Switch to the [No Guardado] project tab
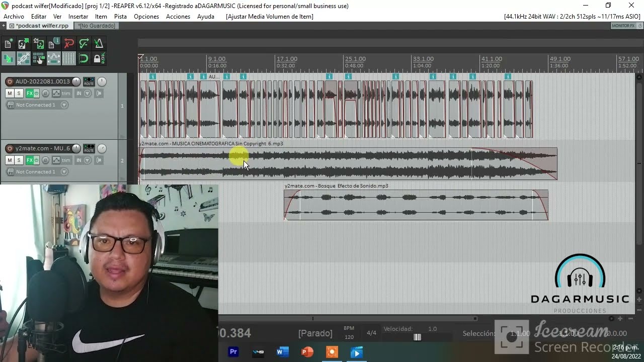This screenshot has width=644, height=362. coord(96,26)
